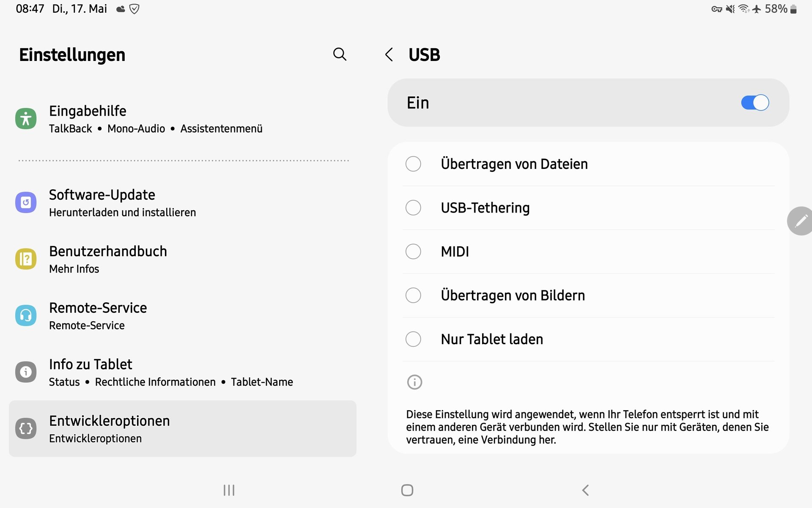This screenshot has width=812, height=508.
Task: Open the settings search magnifier icon
Action: pos(340,54)
